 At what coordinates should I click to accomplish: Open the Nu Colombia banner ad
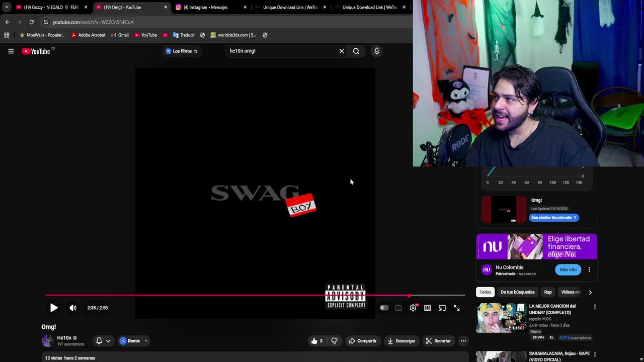pyautogui.click(x=537, y=246)
